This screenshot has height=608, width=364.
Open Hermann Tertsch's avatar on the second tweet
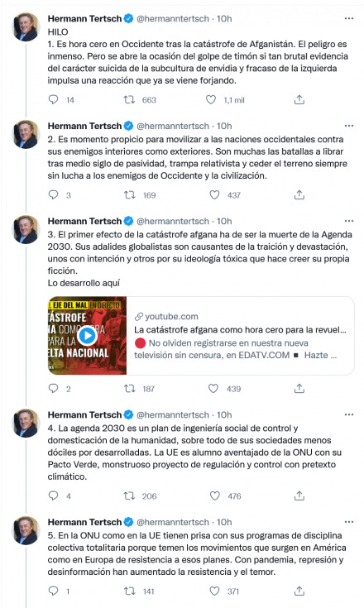click(x=26, y=134)
